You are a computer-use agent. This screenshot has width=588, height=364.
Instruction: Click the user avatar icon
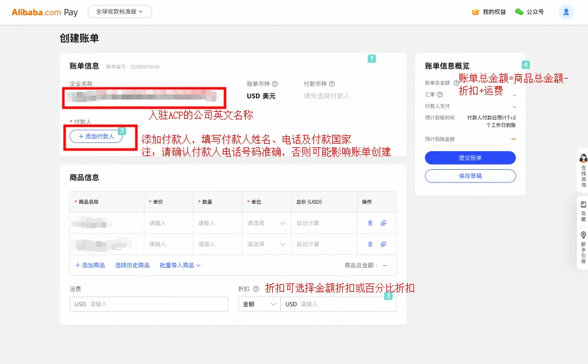(566, 11)
